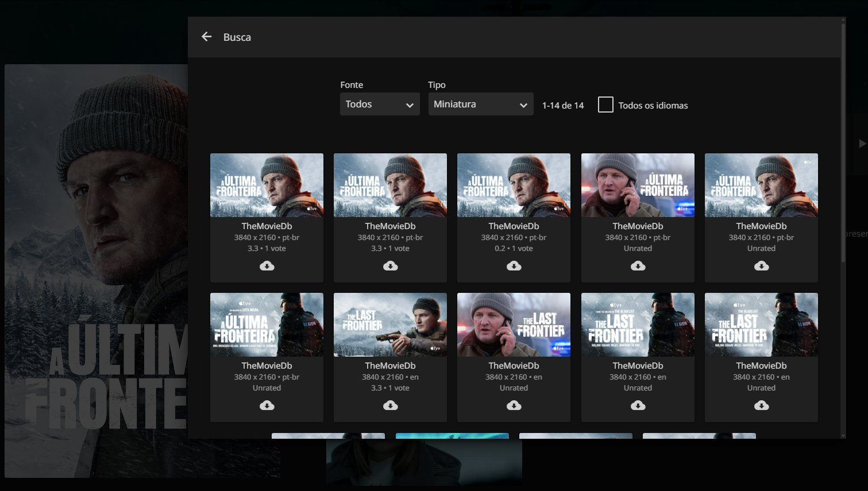The image size is (868, 491).
Task: Open the Tipo dropdown showing Miniatura
Action: tap(480, 105)
